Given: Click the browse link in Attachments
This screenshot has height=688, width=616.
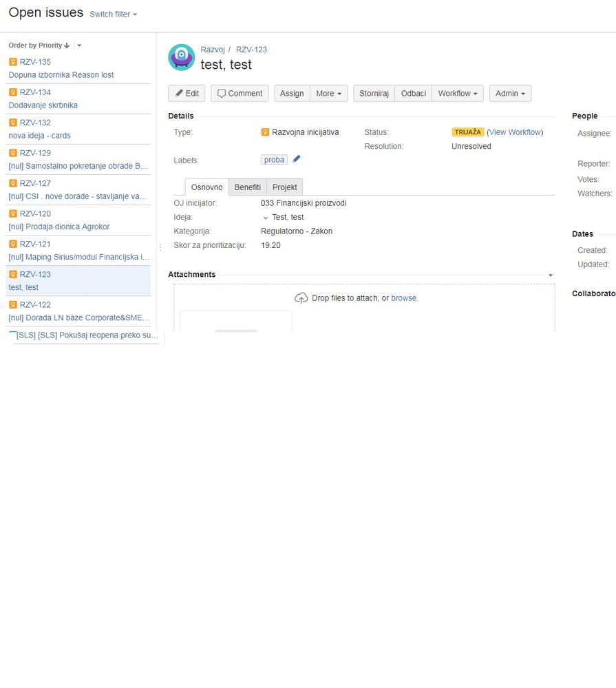Looking at the screenshot, I should tap(404, 298).
